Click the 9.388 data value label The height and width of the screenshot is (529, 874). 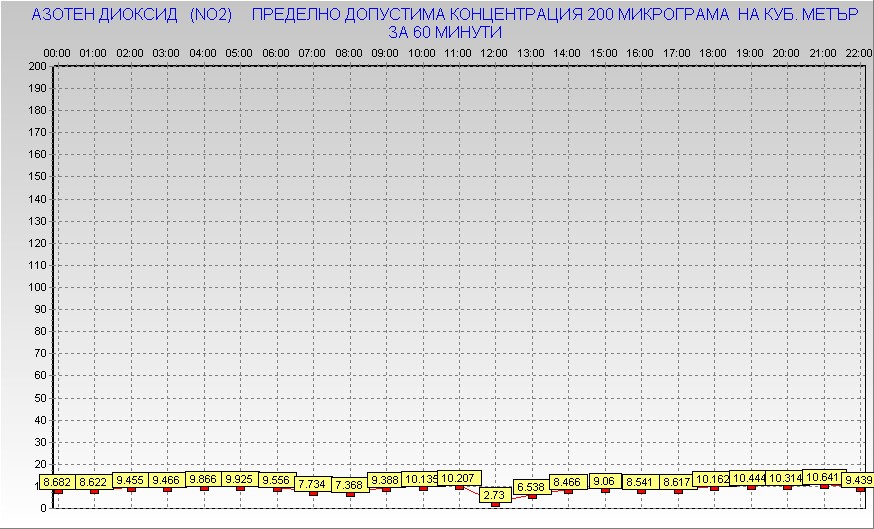385,480
